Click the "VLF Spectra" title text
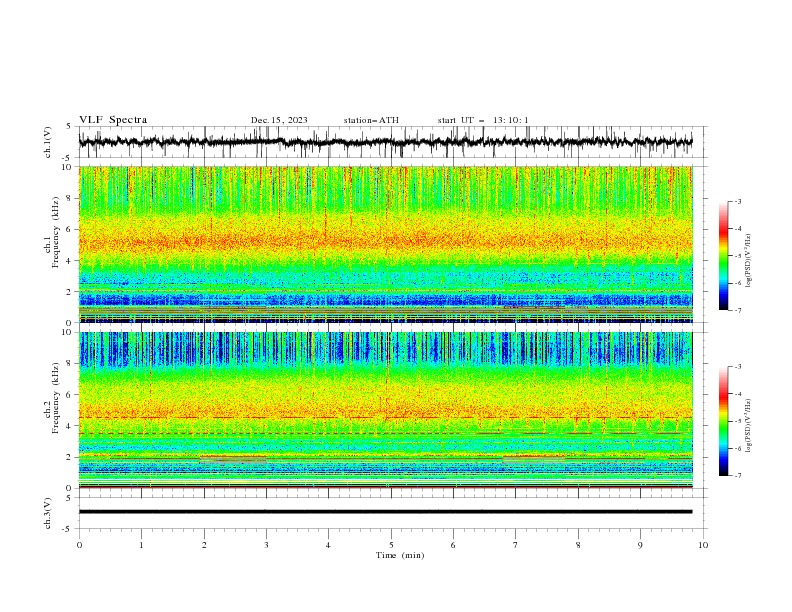792x612 pixels. [x=113, y=120]
